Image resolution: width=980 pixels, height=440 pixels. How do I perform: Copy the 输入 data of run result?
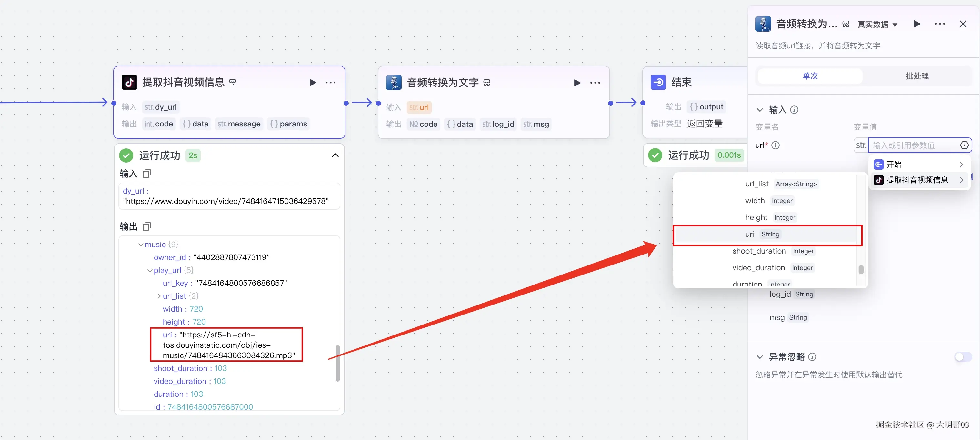coord(146,174)
